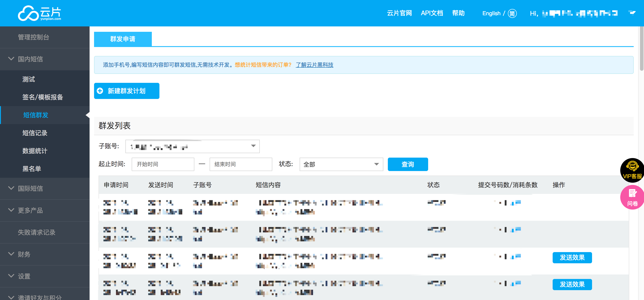Click the 群发列表 heading
Screen dimensions: 644x300
114,126
